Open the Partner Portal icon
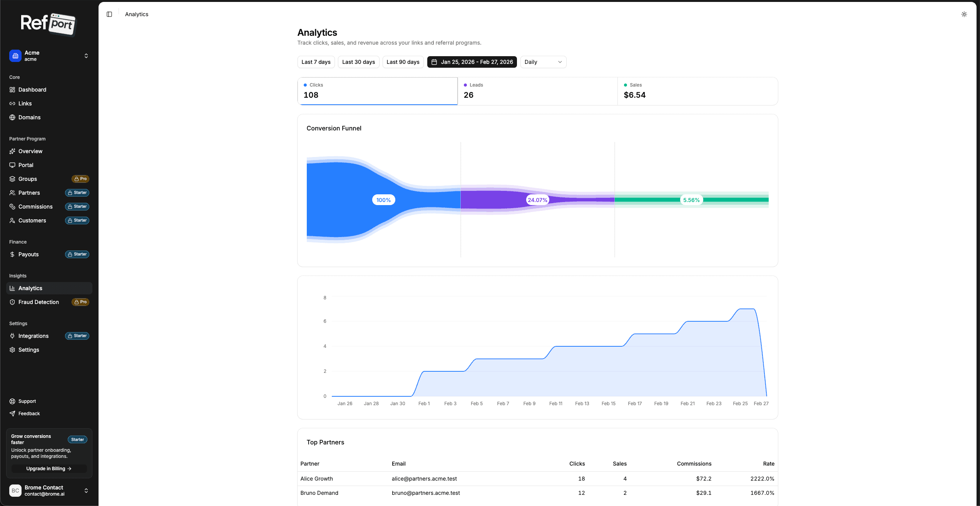Image resolution: width=980 pixels, height=506 pixels. click(12, 165)
